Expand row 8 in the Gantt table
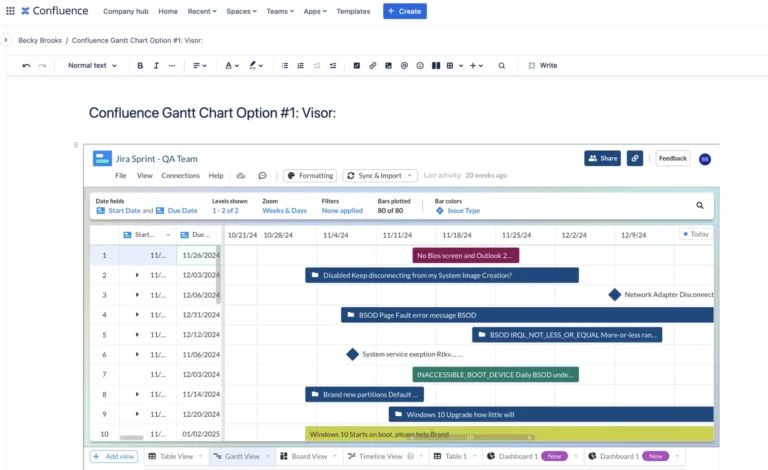768x470 pixels. pyautogui.click(x=137, y=394)
